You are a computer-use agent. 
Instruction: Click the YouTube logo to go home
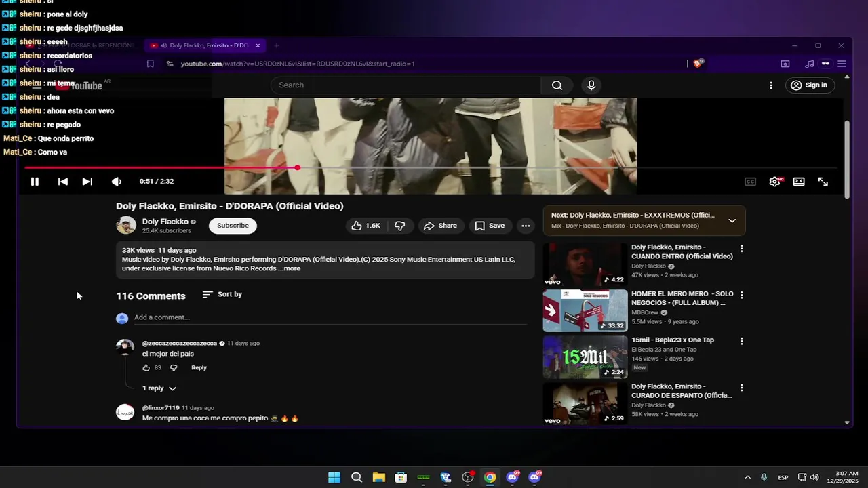79,85
